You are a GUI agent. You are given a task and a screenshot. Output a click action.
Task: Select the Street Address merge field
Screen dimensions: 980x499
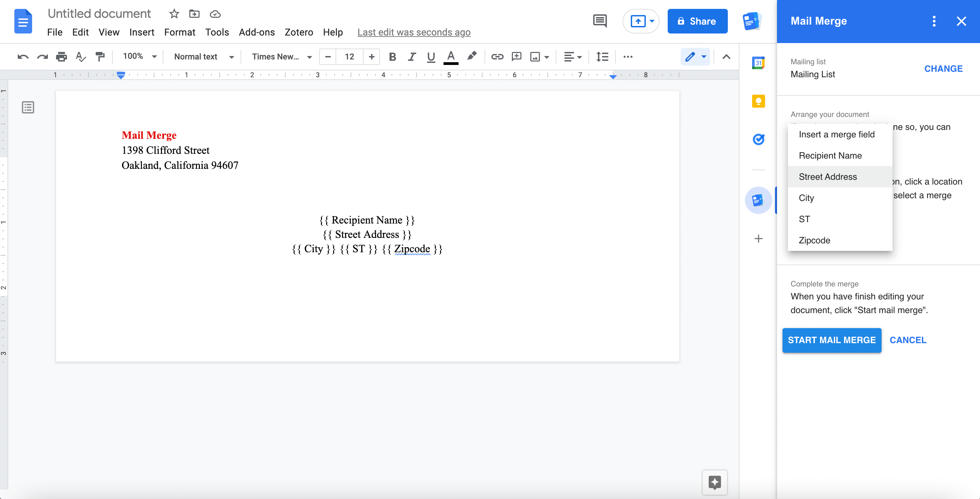[x=828, y=176]
